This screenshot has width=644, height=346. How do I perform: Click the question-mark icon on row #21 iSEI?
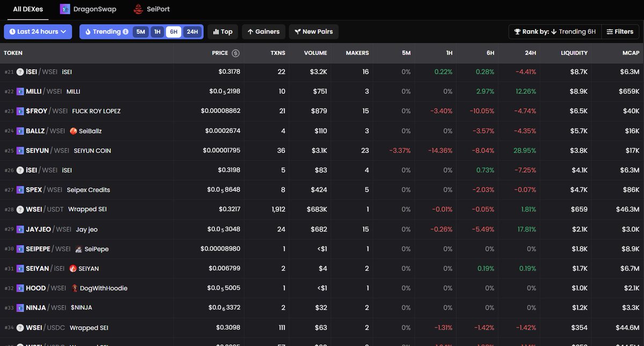coord(20,72)
